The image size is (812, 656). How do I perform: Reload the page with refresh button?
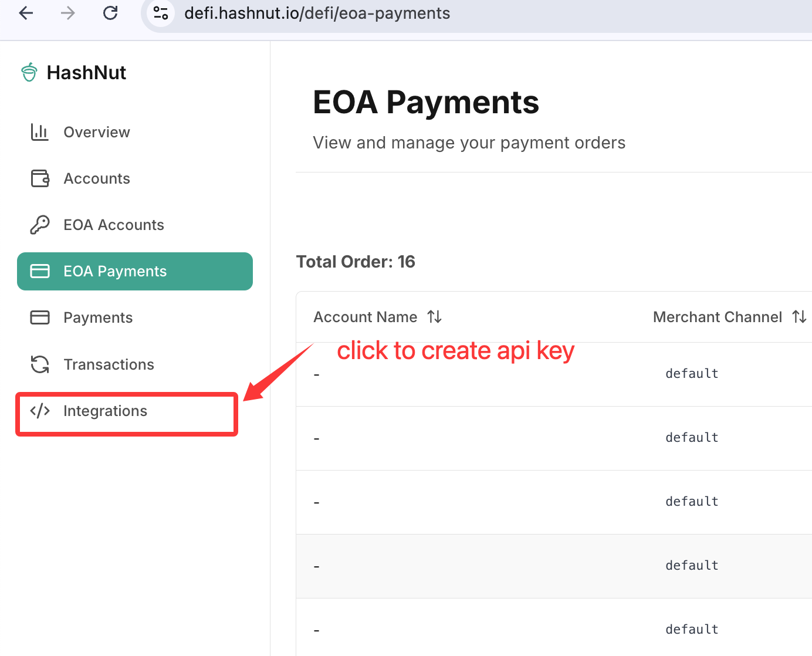110,13
